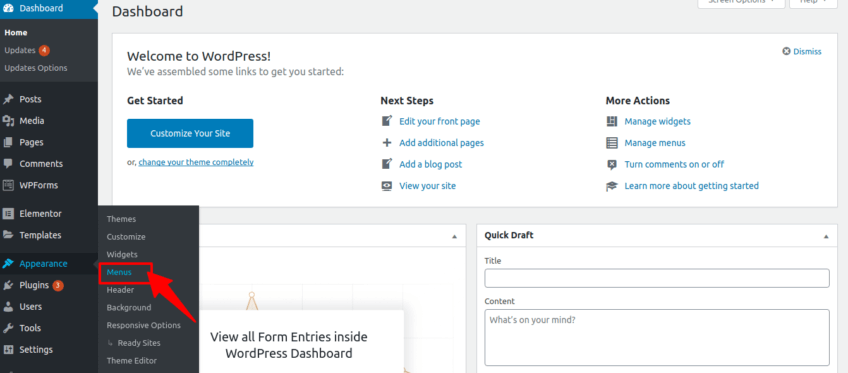
Task: Select the Comments speech bubble icon
Action: [8, 163]
